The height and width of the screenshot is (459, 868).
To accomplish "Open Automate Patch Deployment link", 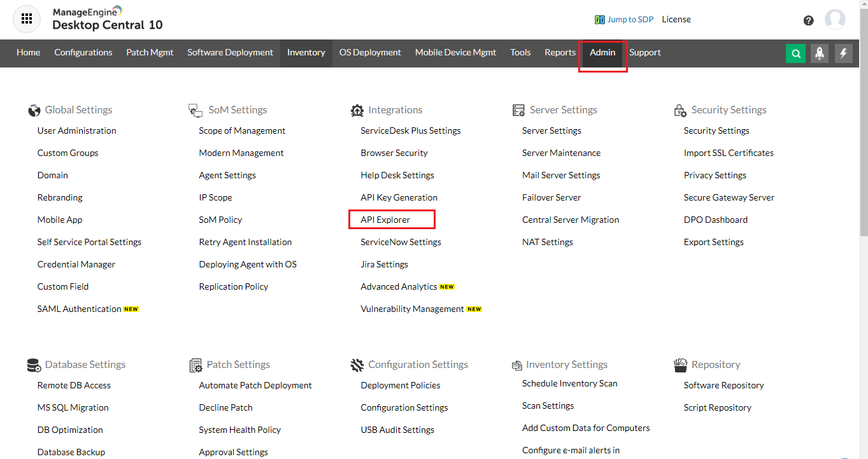I will point(255,385).
